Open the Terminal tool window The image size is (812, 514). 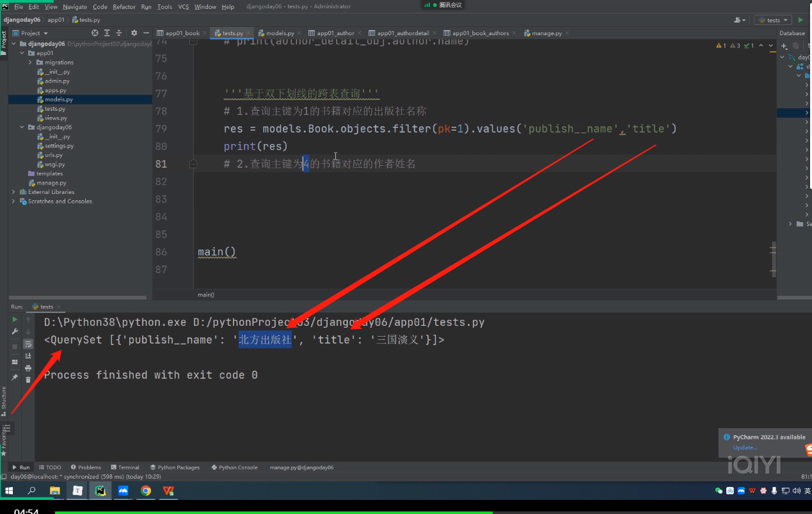[x=125, y=467]
